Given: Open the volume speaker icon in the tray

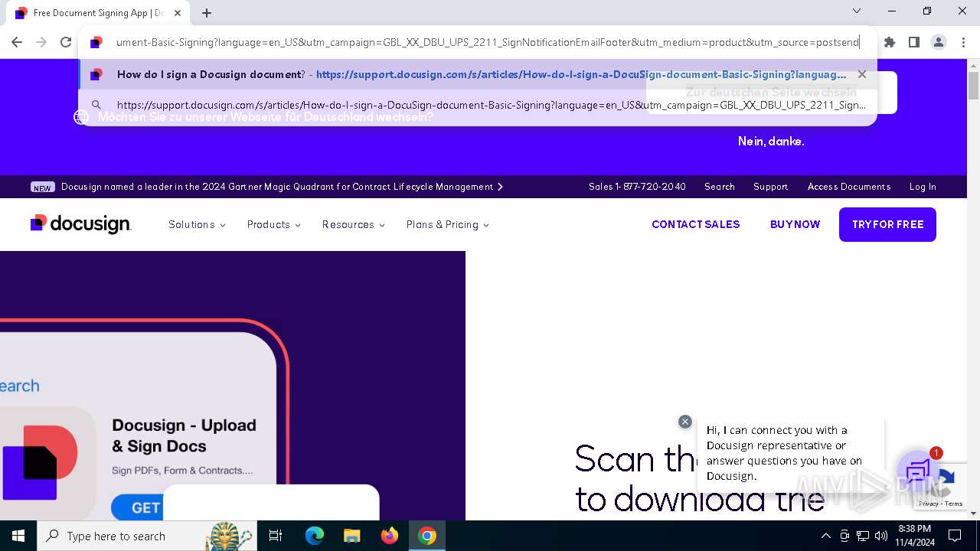Looking at the screenshot, I should point(881,536).
